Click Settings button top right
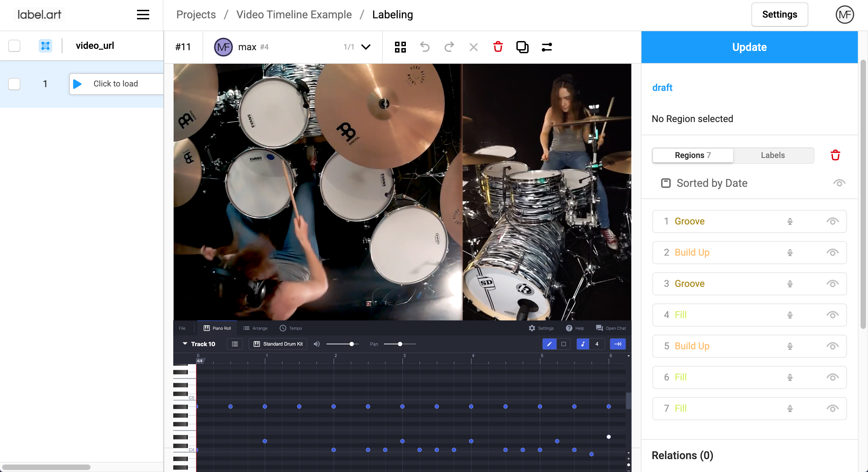The width and height of the screenshot is (868, 472). pos(780,14)
